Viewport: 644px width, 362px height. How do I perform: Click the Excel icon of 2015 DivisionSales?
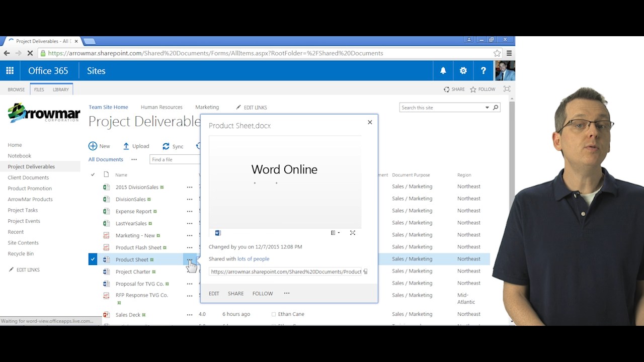[x=106, y=187]
